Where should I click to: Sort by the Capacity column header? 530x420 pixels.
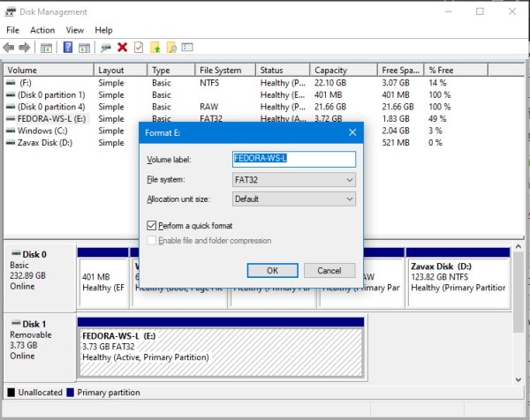(x=344, y=71)
